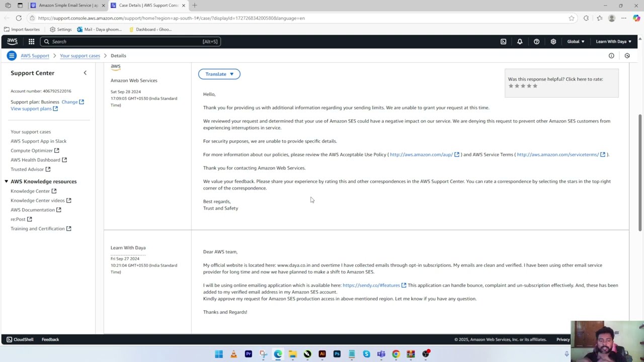Open browser settings and more menu

click(624, 18)
